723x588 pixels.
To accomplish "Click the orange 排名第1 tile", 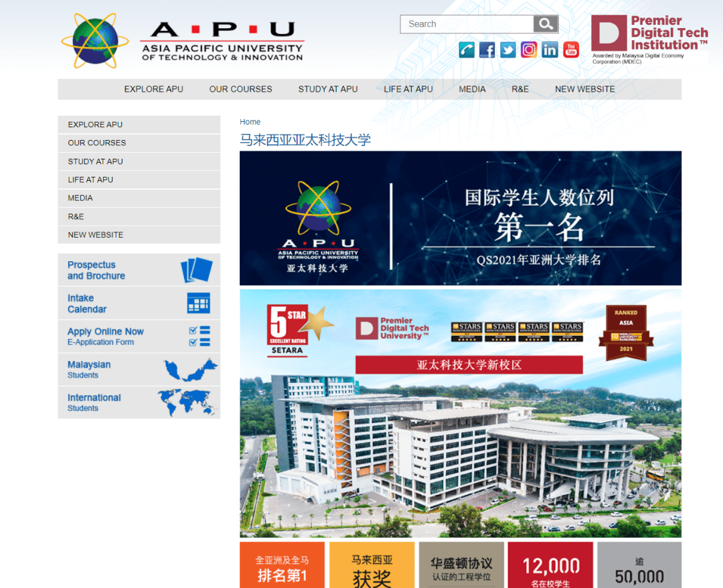I will pos(283,565).
